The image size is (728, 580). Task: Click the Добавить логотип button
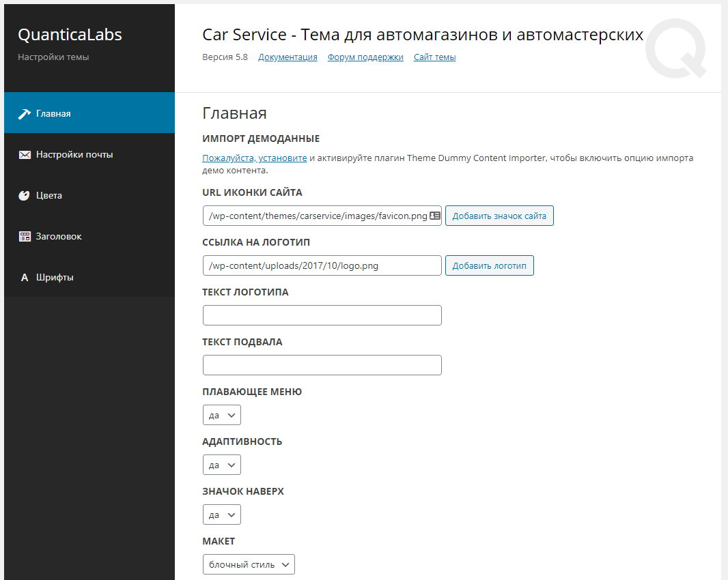tap(490, 265)
